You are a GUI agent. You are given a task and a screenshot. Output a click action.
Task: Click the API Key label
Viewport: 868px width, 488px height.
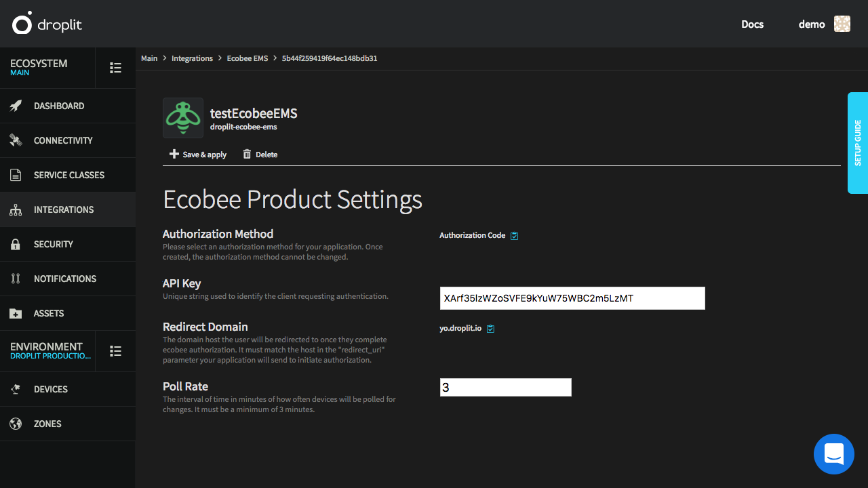pyautogui.click(x=182, y=283)
